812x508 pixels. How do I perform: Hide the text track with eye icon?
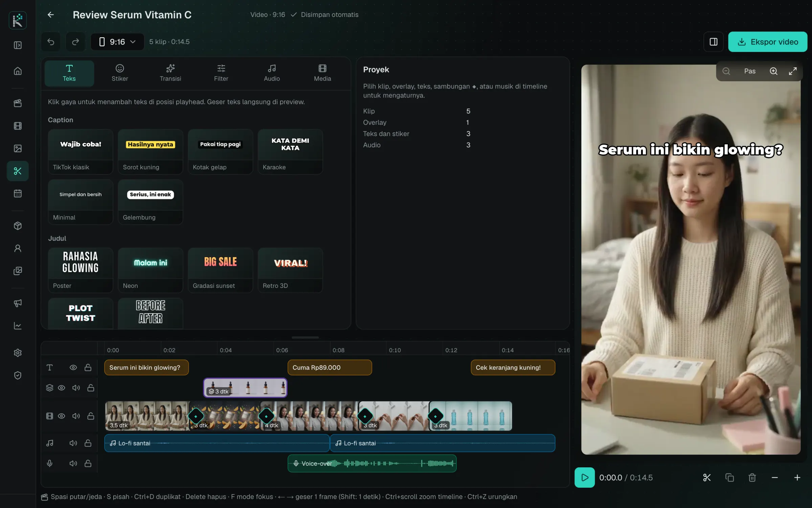[x=73, y=367]
